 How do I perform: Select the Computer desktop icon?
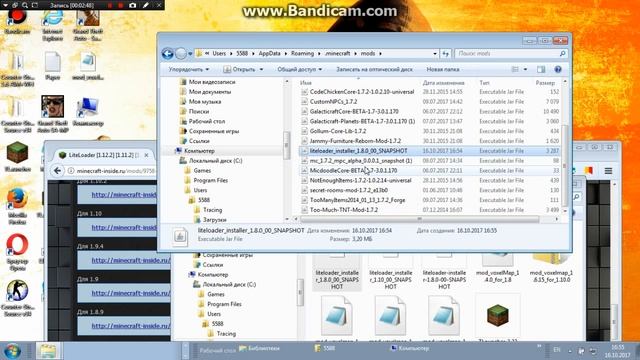88,111
